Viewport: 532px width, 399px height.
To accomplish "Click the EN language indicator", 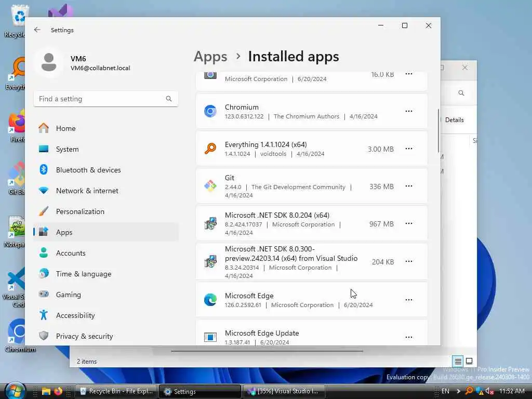I will point(445,391).
